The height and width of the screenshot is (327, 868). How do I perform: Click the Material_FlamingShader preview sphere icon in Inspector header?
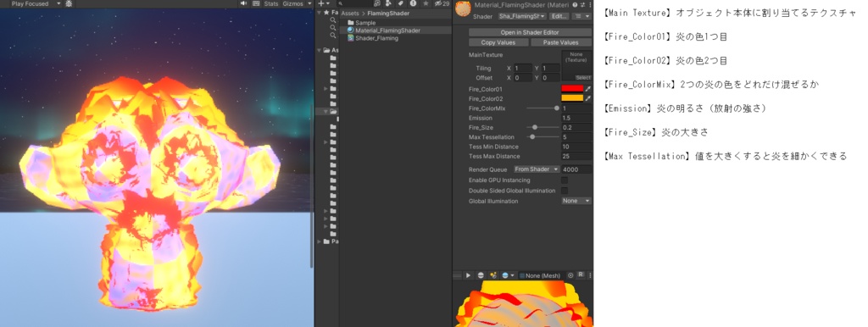pyautogui.click(x=463, y=8)
